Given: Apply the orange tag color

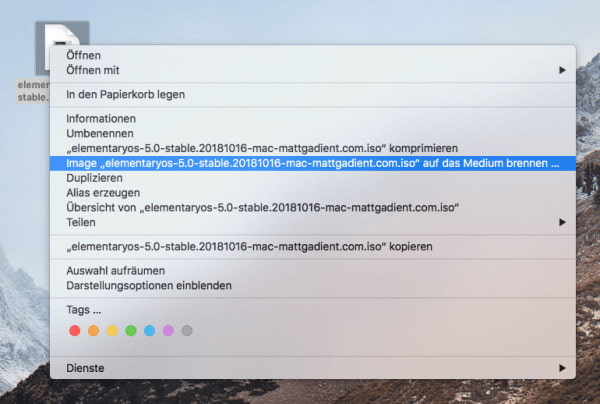Looking at the screenshot, I should (x=93, y=331).
